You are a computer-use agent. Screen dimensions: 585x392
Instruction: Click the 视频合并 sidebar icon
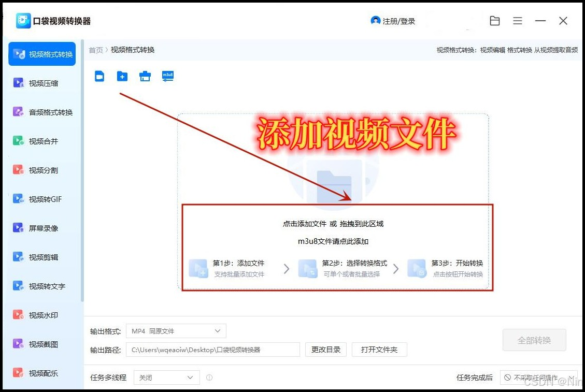click(x=18, y=141)
